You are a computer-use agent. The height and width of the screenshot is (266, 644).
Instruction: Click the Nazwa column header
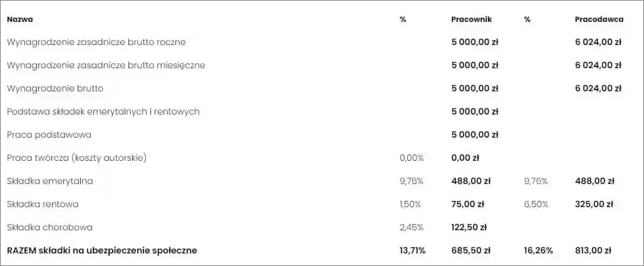click(x=19, y=19)
